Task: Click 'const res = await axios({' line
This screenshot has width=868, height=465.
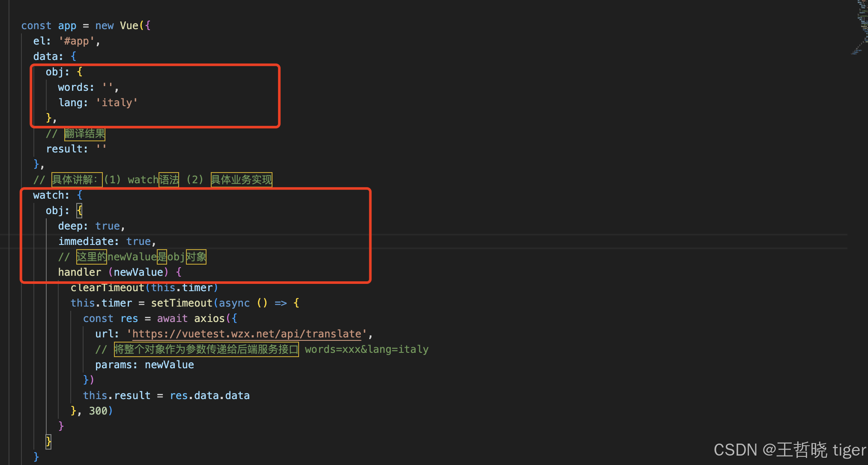Action: pos(160,319)
